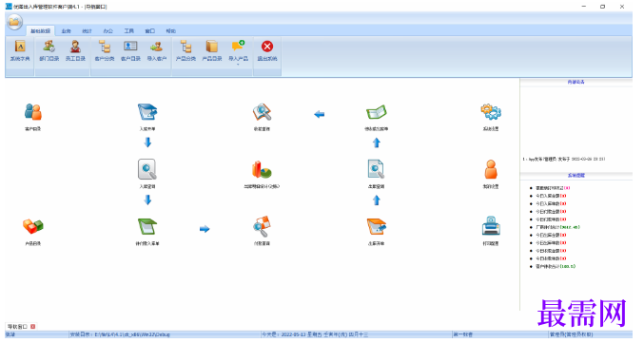Open 系统字典 dictionary icon in ribbon
The height and width of the screenshot is (343, 644).
[x=20, y=51]
